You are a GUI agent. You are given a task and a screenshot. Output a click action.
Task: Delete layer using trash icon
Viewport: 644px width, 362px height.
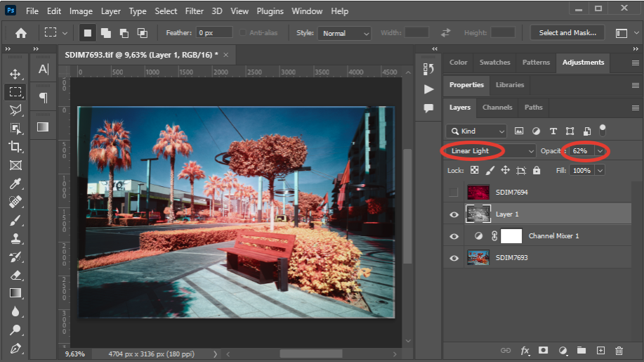(x=619, y=350)
